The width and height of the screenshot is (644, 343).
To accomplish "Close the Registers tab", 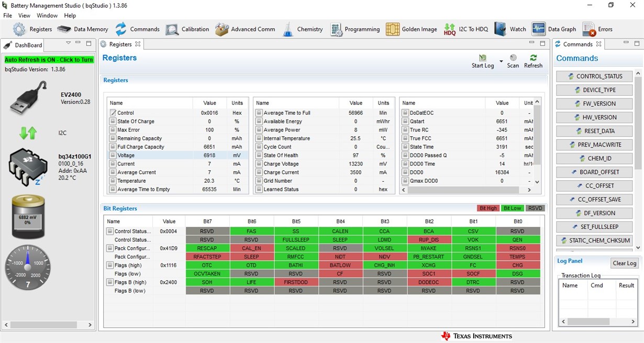I will (x=138, y=44).
